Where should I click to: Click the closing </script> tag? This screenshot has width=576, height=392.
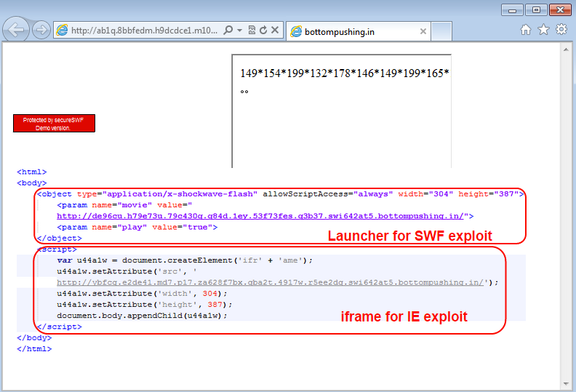(59, 327)
